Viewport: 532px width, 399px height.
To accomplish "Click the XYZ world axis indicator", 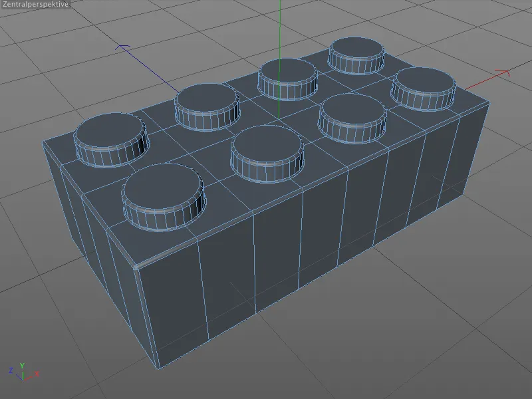I will pos(24,372).
